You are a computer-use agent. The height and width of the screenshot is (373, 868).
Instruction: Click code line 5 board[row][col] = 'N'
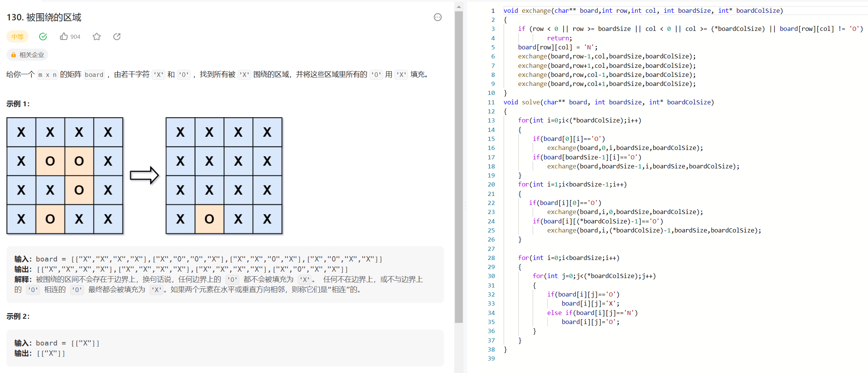(x=558, y=47)
